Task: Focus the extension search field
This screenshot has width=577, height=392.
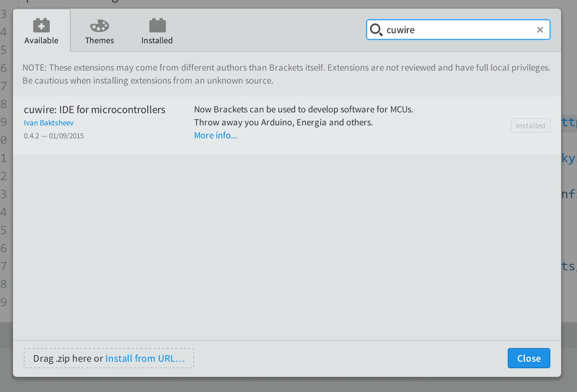Action: click(458, 30)
